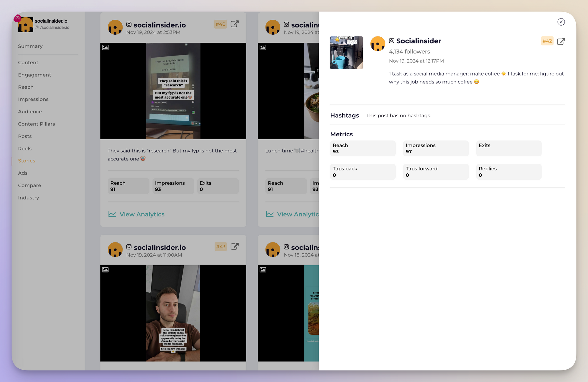
Task: Select the Stories tab in the sidebar
Action: click(26, 161)
